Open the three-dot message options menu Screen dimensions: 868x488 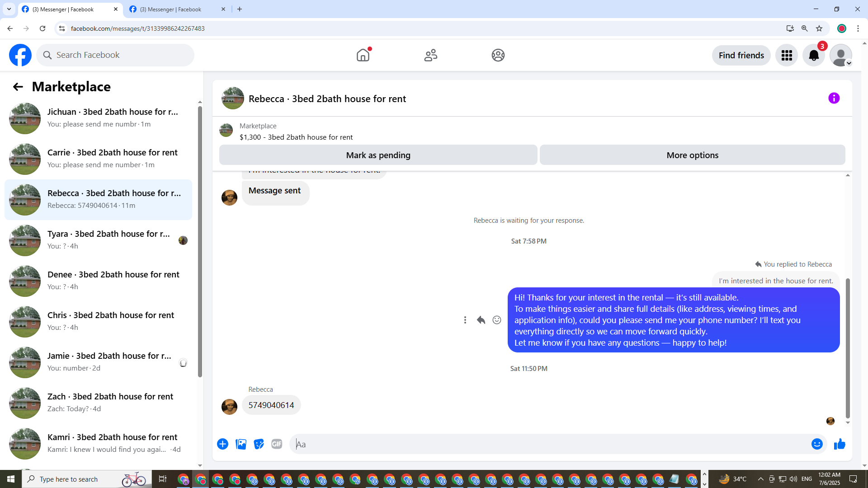point(465,320)
